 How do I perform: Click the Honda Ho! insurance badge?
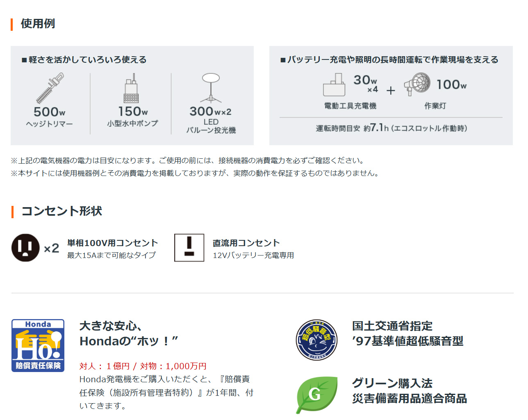(x=38, y=345)
